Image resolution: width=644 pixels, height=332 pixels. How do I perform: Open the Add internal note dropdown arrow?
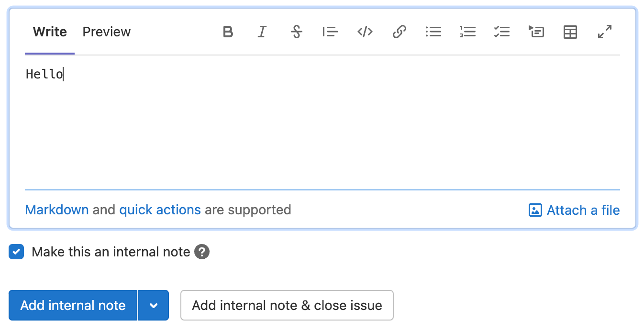[x=154, y=305]
